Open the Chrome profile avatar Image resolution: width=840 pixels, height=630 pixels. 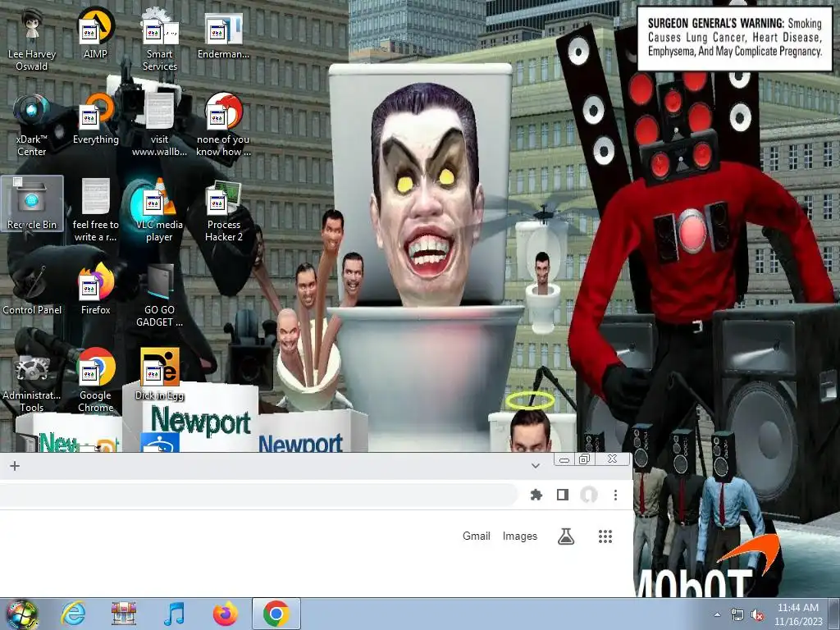point(589,495)
